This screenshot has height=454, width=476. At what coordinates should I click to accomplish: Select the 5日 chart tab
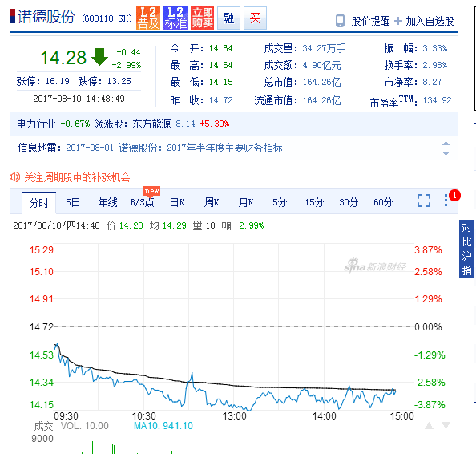point(73,202)
